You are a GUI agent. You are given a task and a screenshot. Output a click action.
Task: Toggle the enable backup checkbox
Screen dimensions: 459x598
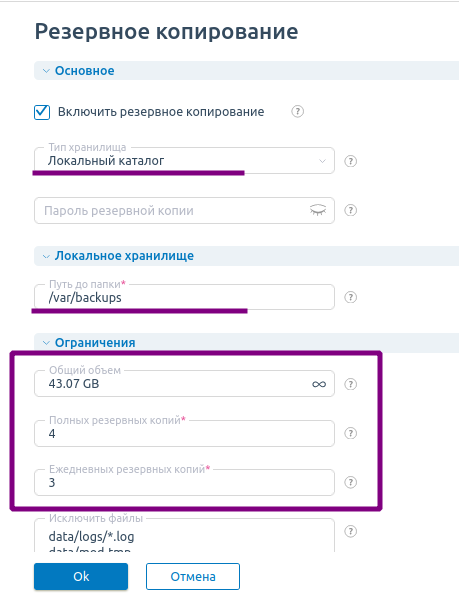(x=42, y=112)
